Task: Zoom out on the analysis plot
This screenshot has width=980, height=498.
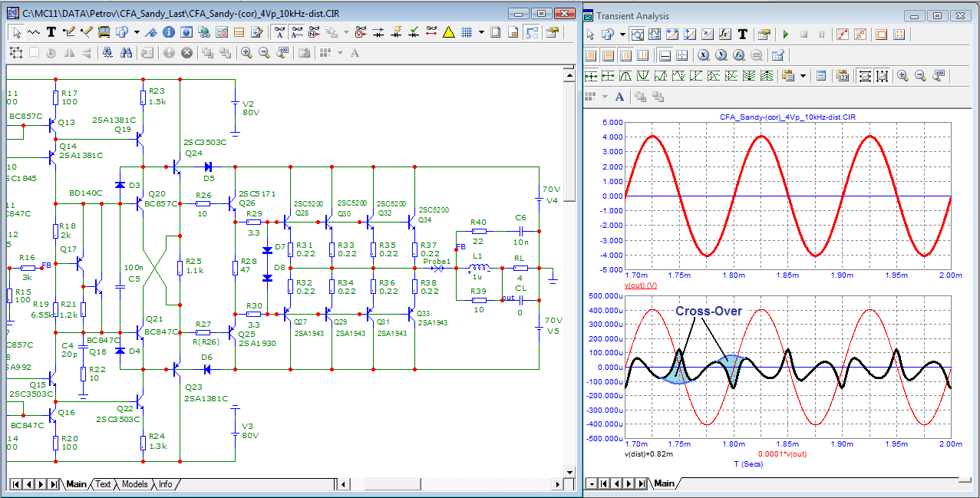Action: coord(920,76)
